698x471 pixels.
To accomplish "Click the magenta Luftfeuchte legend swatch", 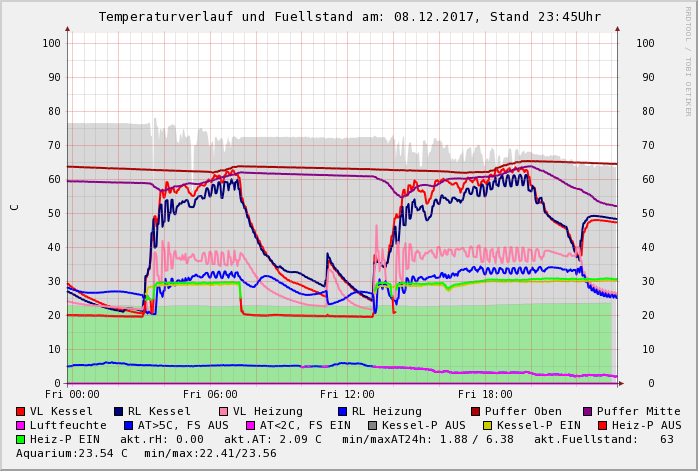I will [x=21, y=425].
